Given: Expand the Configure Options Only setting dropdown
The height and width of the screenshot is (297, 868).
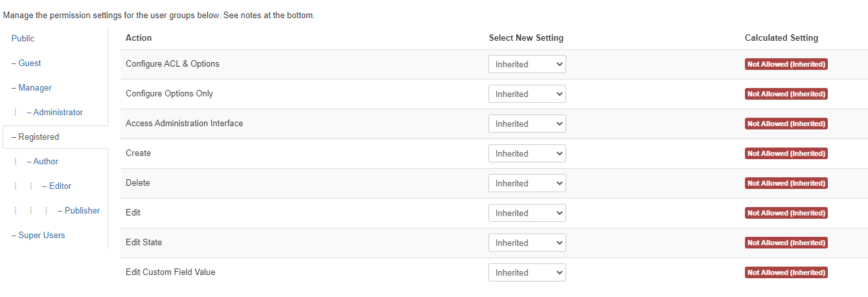Looking at the screenshot, I should tap(527, 94).
